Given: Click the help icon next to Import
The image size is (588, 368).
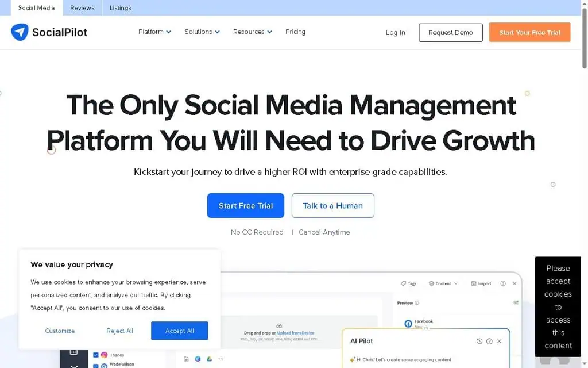Looking at the screenshot, I should pyautogui.click(x=503, y=283).
